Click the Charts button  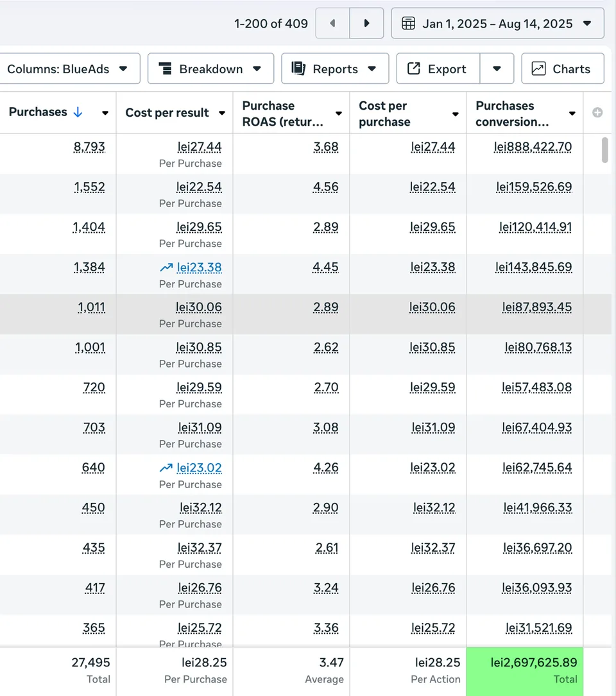(x=563, y=69)
